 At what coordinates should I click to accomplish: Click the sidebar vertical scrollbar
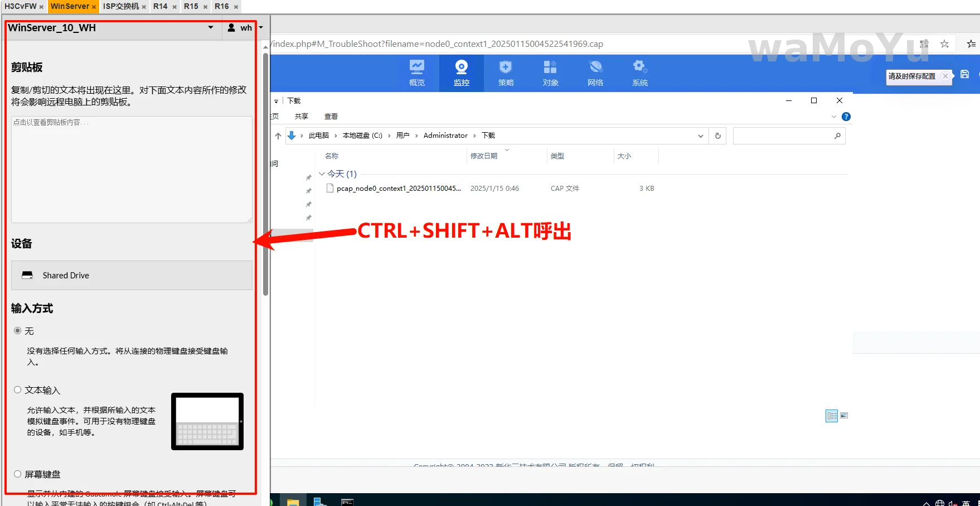pos(266,167)
